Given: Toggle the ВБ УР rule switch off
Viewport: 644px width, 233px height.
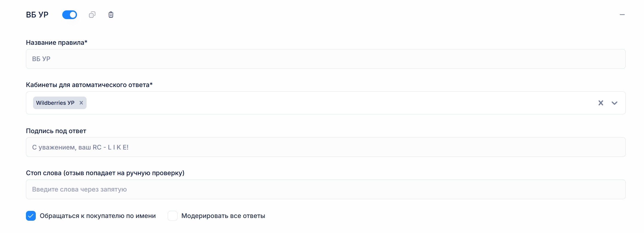Looking at the screenshot, I should pos(70,15).
